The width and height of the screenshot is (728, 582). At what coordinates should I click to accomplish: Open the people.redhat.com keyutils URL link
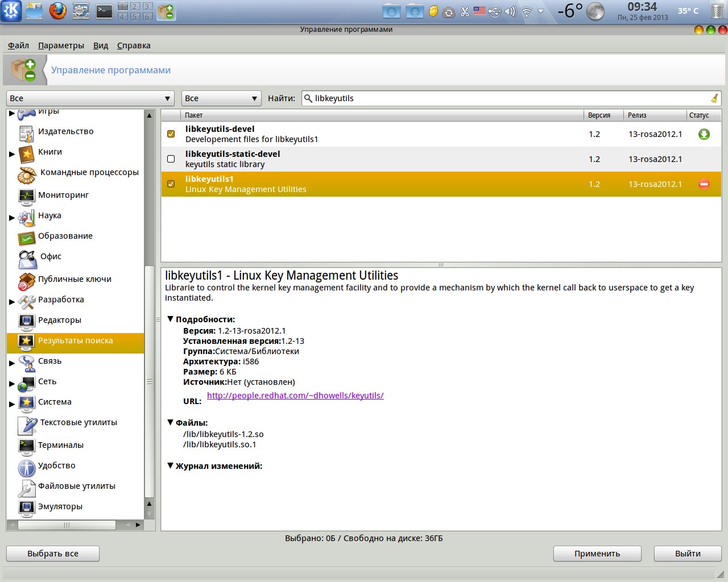(x=295, y=396)
